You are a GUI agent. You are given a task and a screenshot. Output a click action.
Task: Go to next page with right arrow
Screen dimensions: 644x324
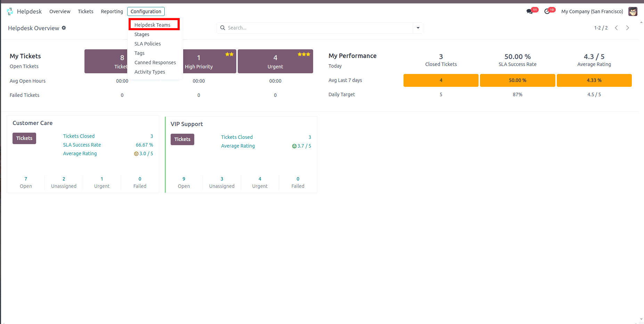coord(628,28)
